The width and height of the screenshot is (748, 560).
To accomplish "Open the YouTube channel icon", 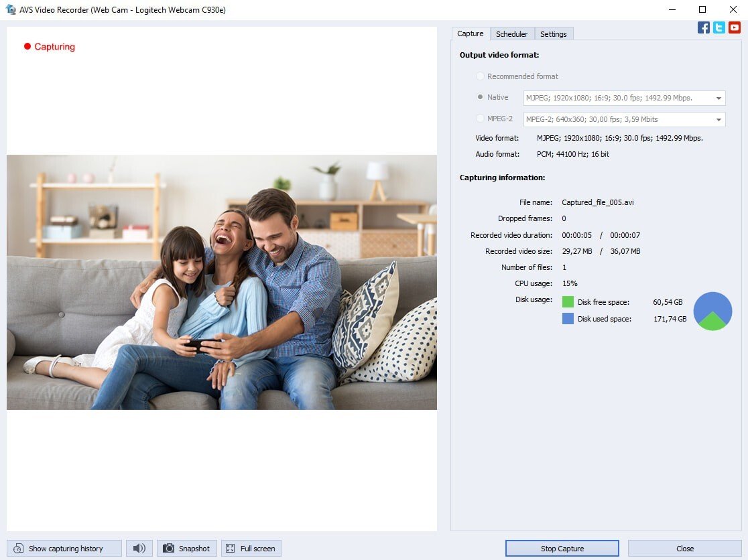I will [735, 27].
